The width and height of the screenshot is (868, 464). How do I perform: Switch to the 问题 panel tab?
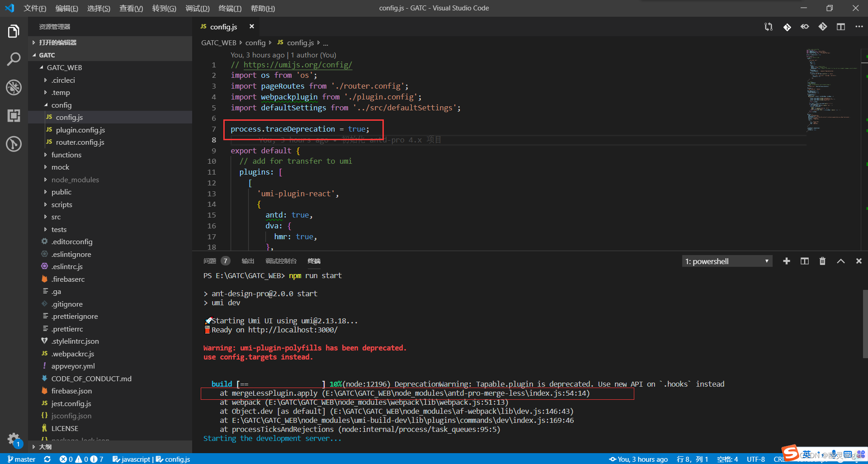tap(210, 261)
